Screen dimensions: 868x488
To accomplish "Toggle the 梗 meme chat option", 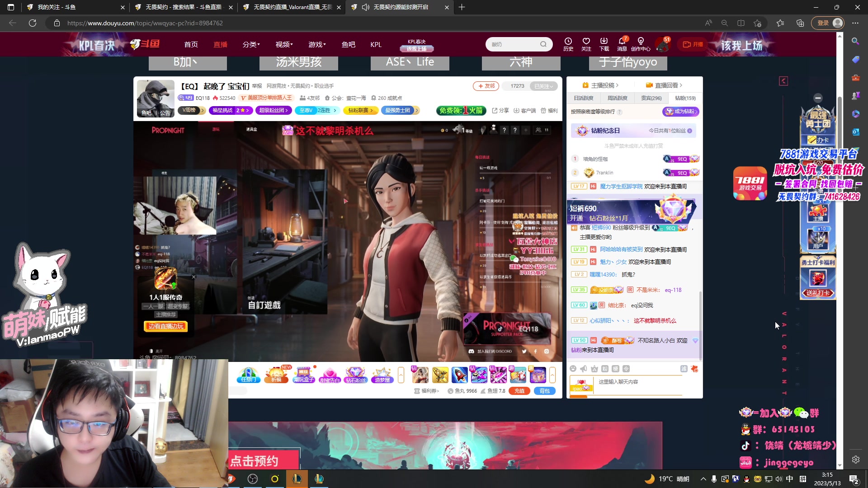I will pyautogui.click(x=615, y=369).
